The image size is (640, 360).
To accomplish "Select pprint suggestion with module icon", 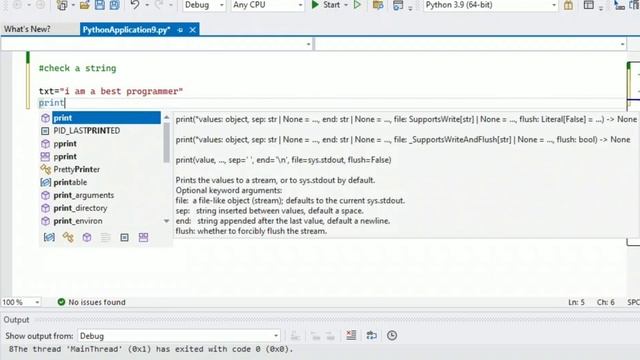I will point(65,156).
